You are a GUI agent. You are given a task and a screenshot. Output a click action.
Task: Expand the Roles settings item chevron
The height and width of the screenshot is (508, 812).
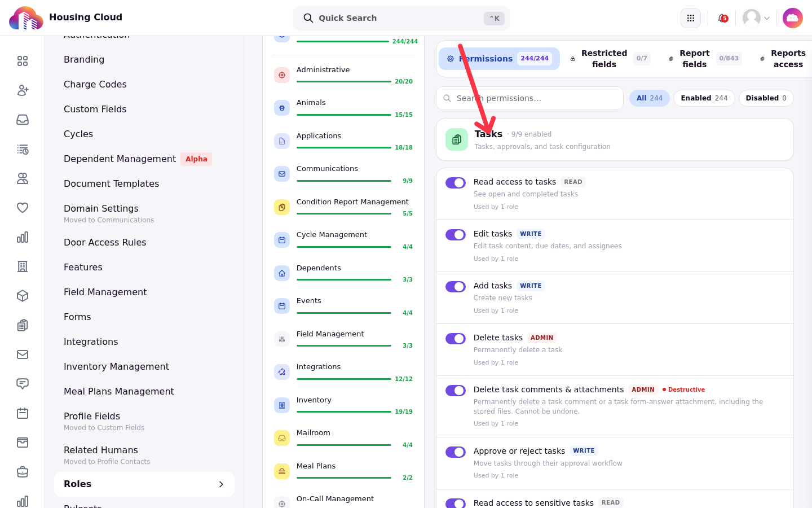[221, 484]
